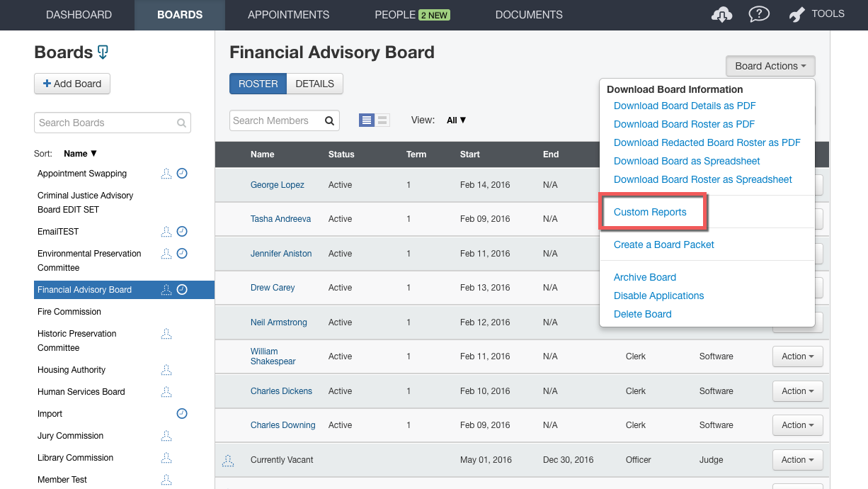Click clock icon for EmailTEST board
Viewport: 868px width, 489px height.
(x=182, y=232)
